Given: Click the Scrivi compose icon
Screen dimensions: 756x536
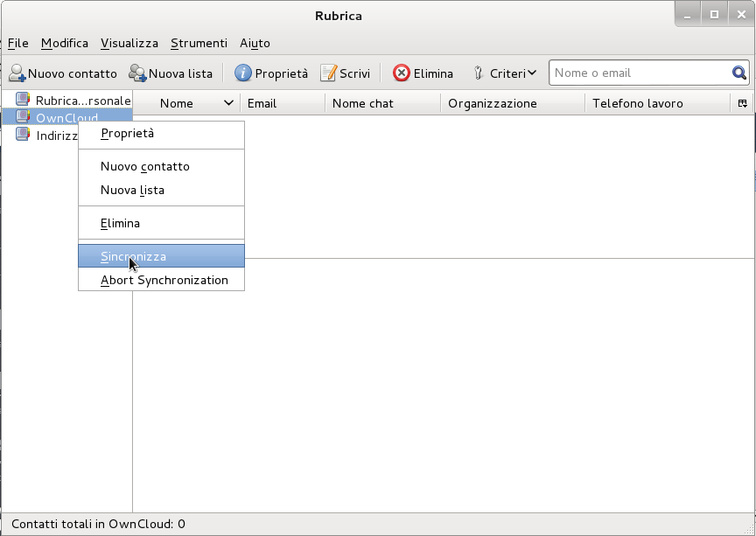Looking at the screenshot, I should 328,73.
